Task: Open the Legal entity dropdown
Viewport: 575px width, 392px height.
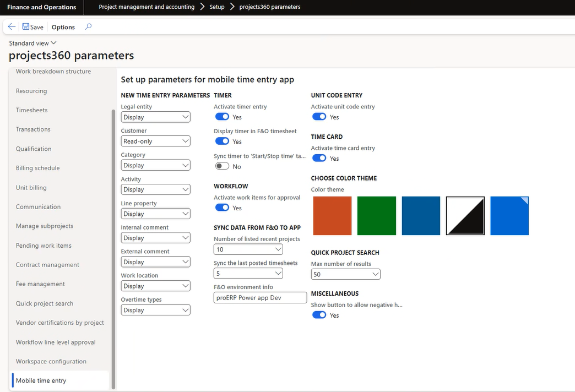Action: tap(156, 117)
